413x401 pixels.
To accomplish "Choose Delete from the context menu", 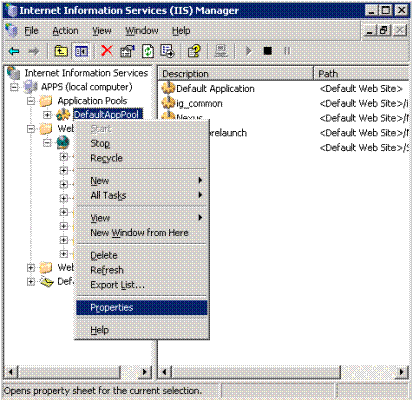I will (142, 255).
